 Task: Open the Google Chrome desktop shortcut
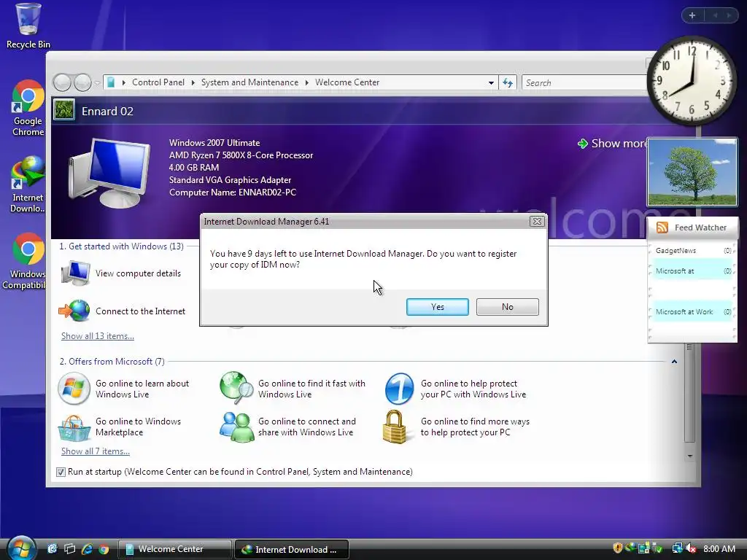[x=28, y=108]
